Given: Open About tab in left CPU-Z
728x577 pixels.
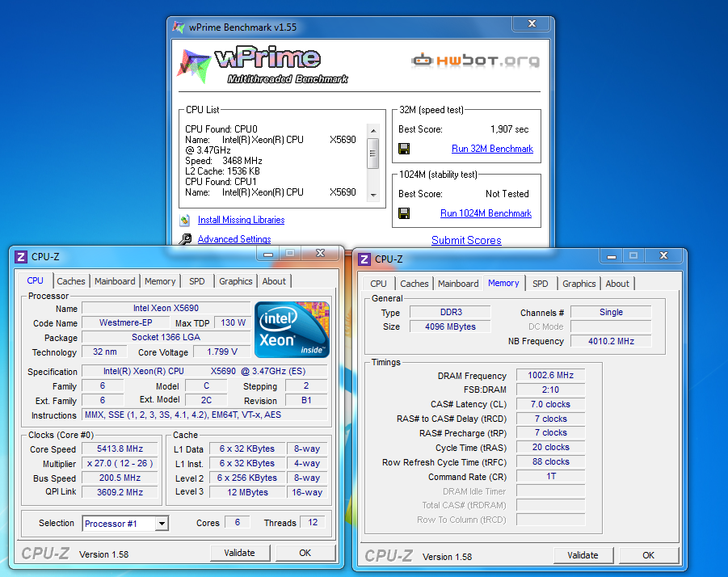Looking at the screenshot, I should coord(274,281).
